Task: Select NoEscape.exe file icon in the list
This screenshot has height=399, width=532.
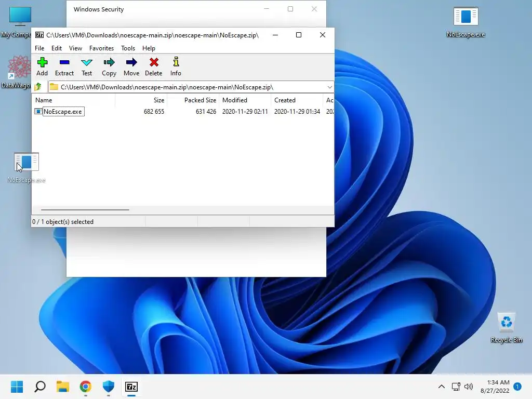Action: (x=38, y=111)
